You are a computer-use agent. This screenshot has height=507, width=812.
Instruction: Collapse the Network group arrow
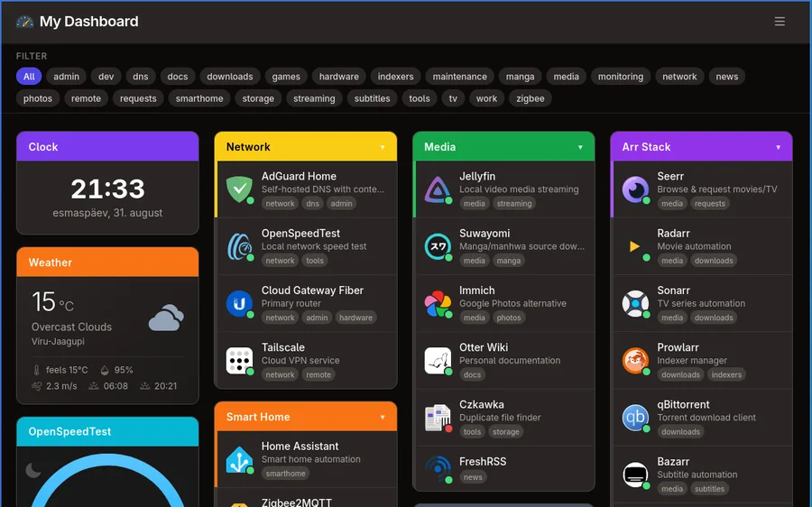tap(383, 147)
